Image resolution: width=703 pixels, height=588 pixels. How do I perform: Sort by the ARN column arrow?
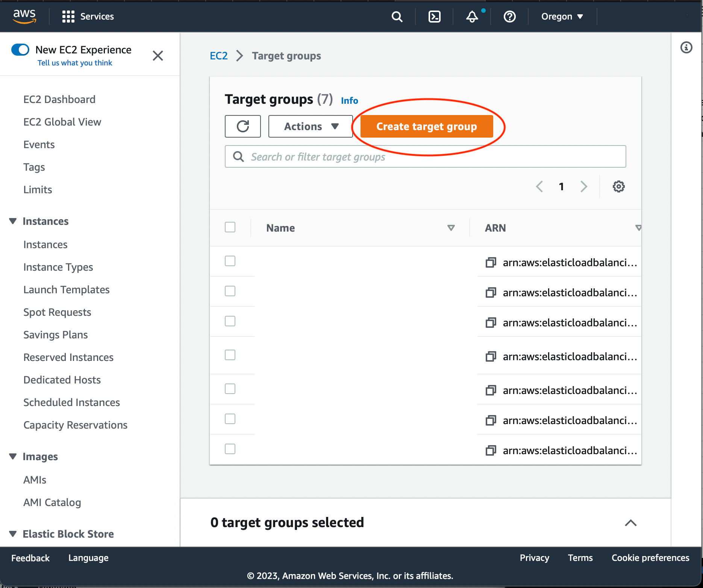click(638, 228)
